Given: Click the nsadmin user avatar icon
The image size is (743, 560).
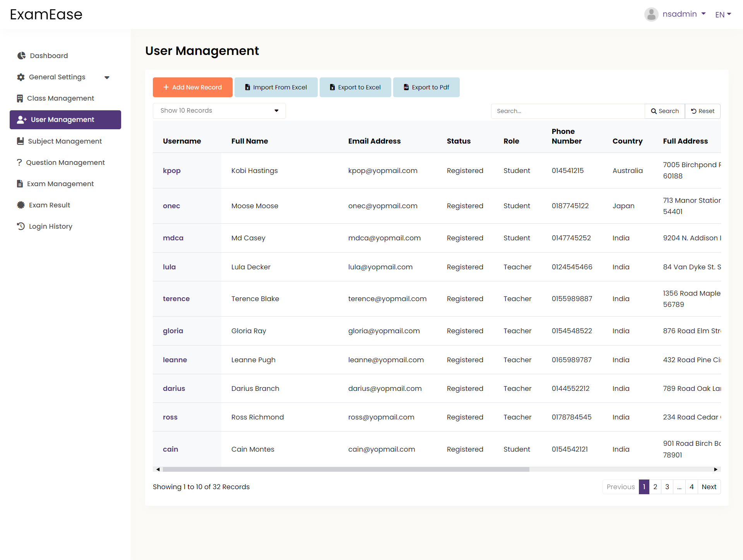Looking at the screenshot, I should (651, 14).
